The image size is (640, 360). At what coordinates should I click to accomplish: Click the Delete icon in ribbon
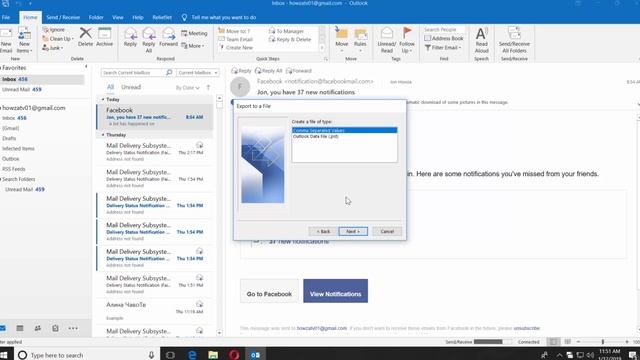85,37
